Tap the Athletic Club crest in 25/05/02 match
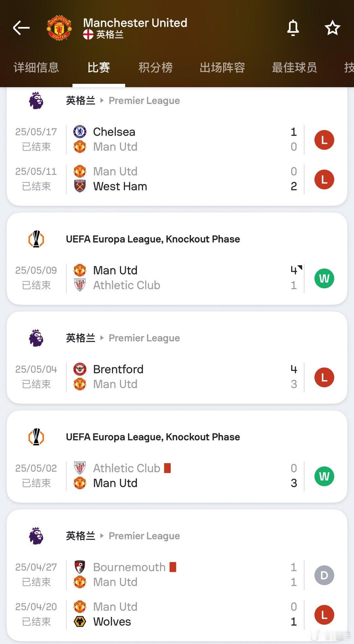354x644 pixels. click(80, 468)
